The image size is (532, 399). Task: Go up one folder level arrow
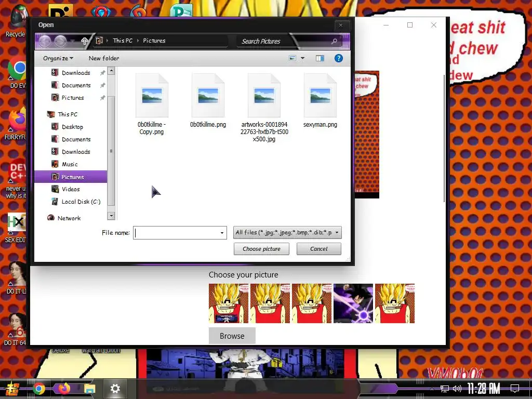(x=85, y=42)
